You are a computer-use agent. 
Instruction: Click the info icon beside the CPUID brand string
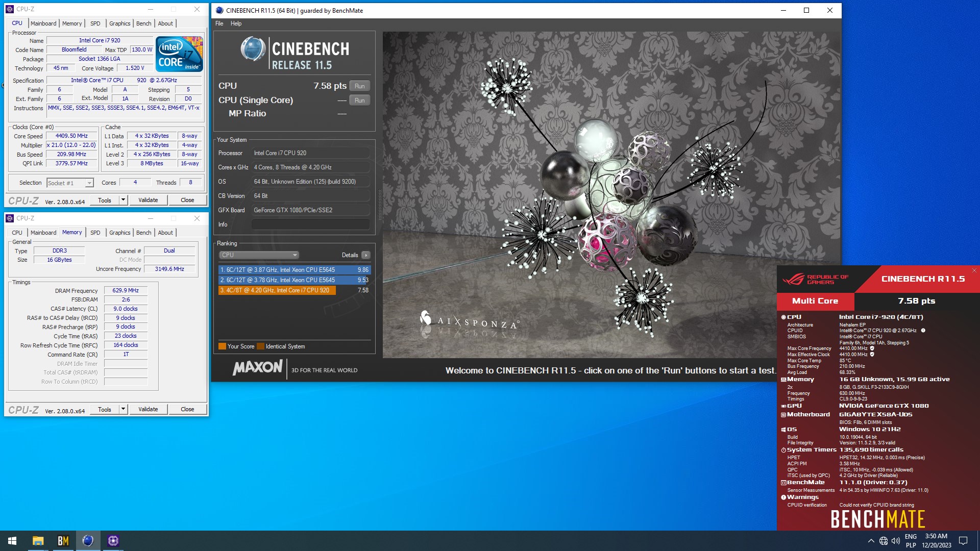coord(923,331)
